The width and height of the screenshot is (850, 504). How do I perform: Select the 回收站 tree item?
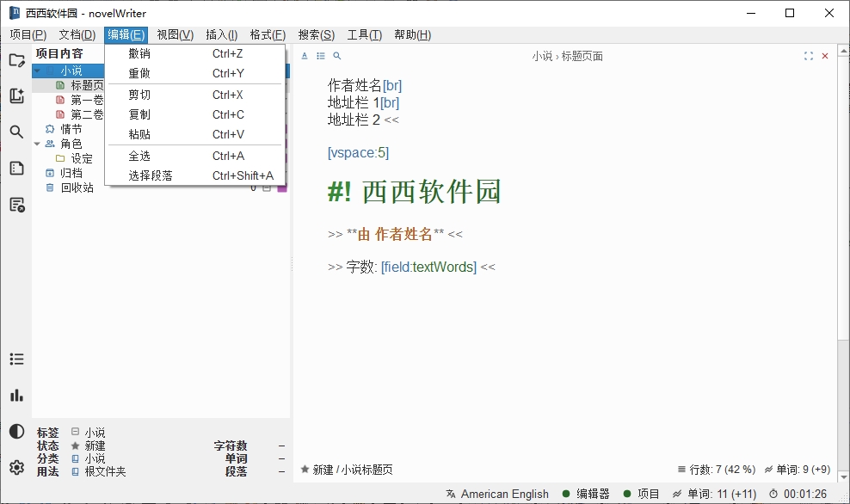tap(77, 187)
